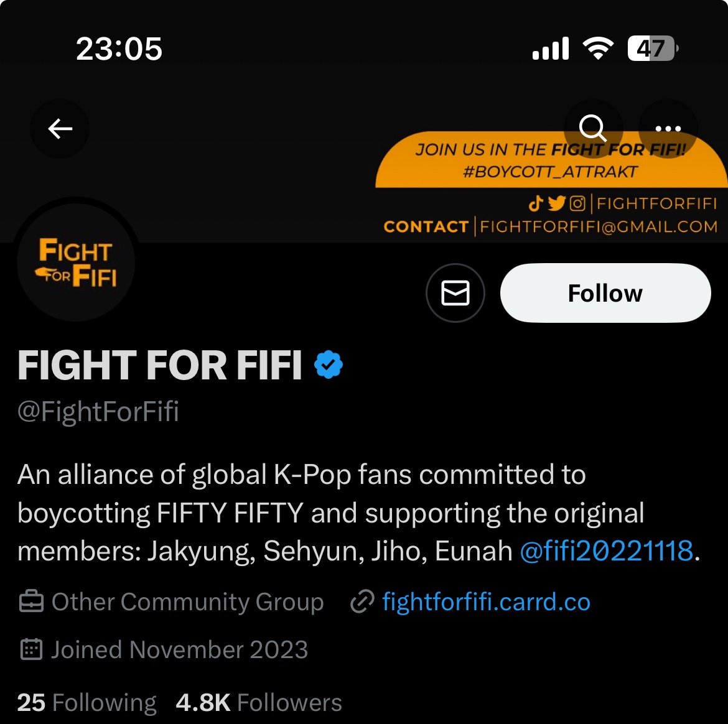Tap the @FightForFifi handle text
Screen dimensions: 728x724
(x=98, y=411)
